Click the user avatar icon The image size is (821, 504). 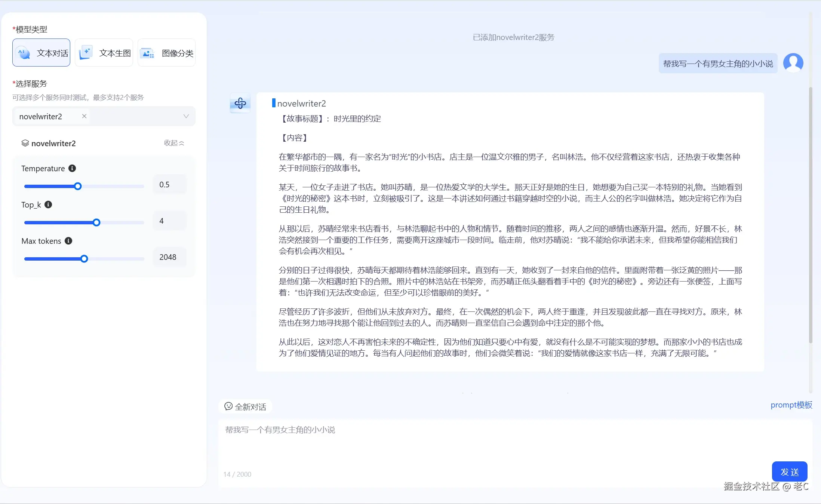(793, 63)
